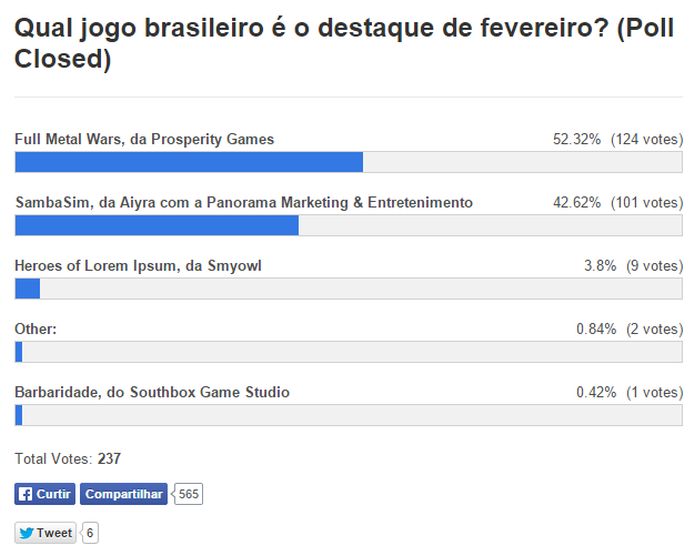This screenshot has height=556, width=695.
Task: Click the Twitter Tweet button
Action: coord(46,533)
